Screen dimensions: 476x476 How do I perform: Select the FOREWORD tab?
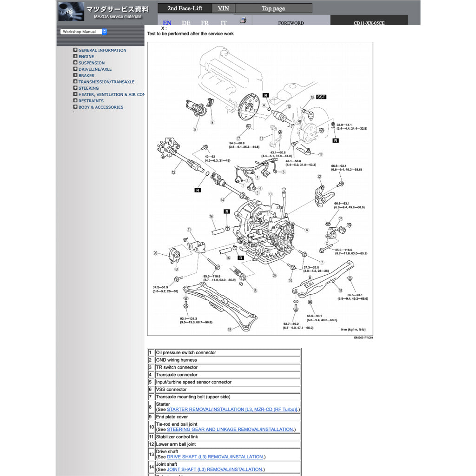[x=291, y=22]
